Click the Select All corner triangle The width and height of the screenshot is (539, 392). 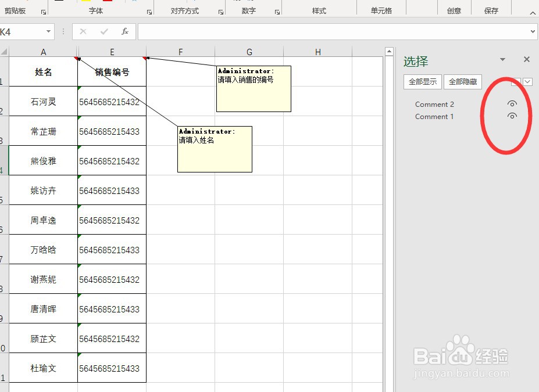point(4,52)
